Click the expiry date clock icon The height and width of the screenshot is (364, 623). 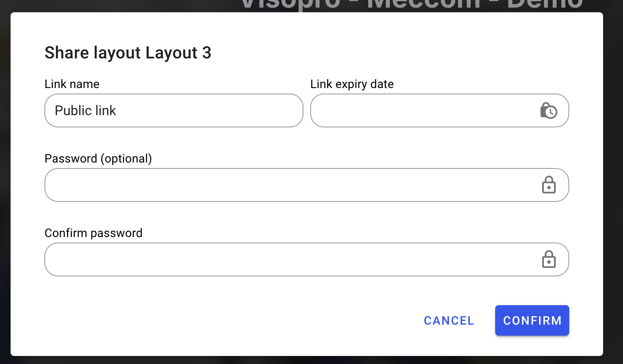(x=549, y=110)
